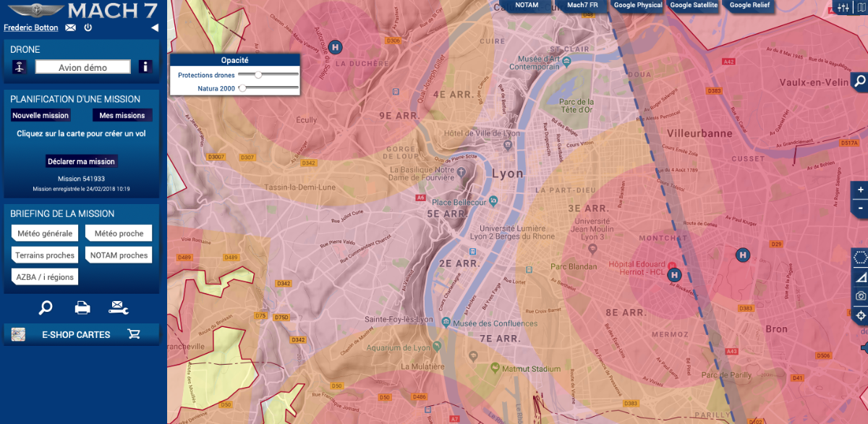The width and height of the screenshot is (868, 424).
Task: Click the map legend book icon at top right
Action: [x=861, y=8]
